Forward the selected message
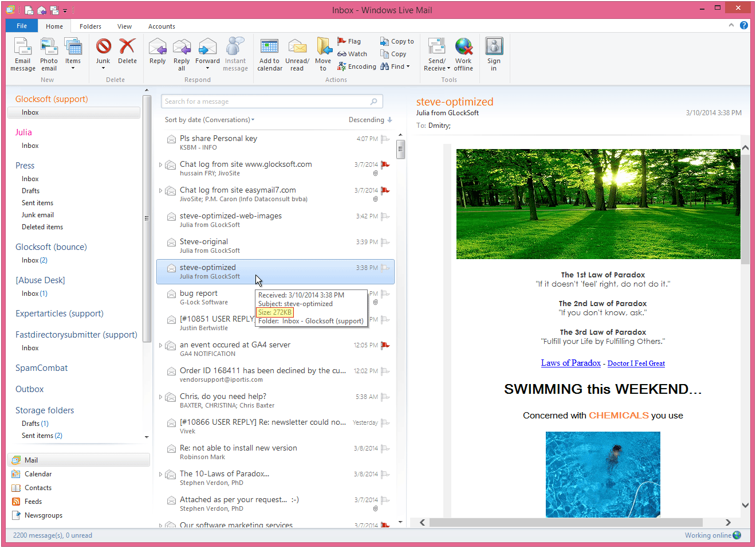756x548 pixels. pyautogui.click(x=207, y=52)
